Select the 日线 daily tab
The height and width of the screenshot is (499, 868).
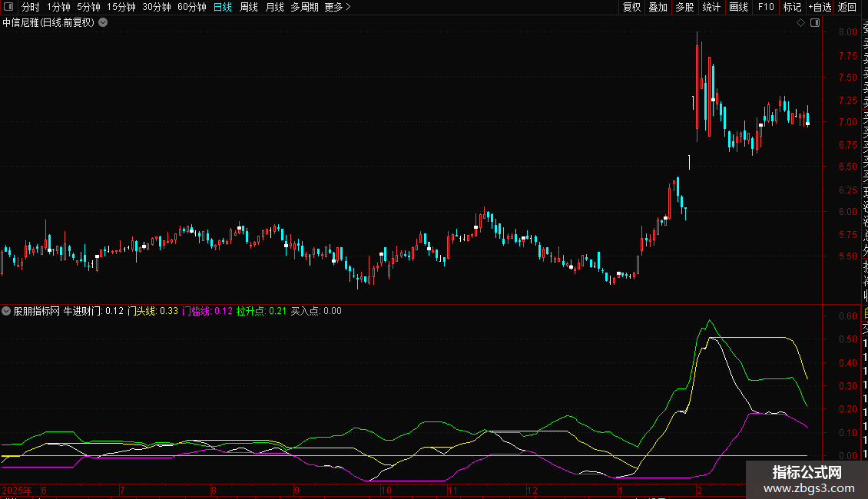(x=223, y=8)
